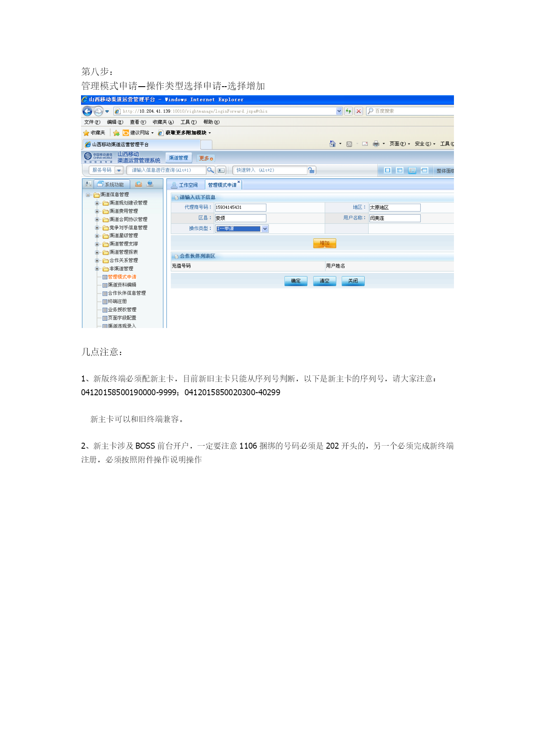535x756 pixels.
Task: Click the 确定 button
Action: click(x=296, y=281)
